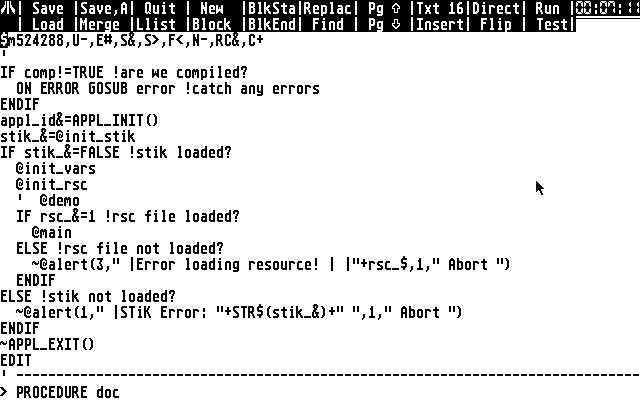This screenshot has width=640, height=400.
Task: Open the Find search function
Action: coord(328,24)
